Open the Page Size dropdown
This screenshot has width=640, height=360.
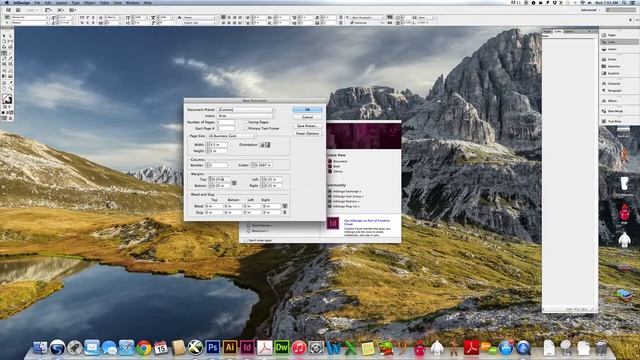pyautogui.click(x=231, y=136)
